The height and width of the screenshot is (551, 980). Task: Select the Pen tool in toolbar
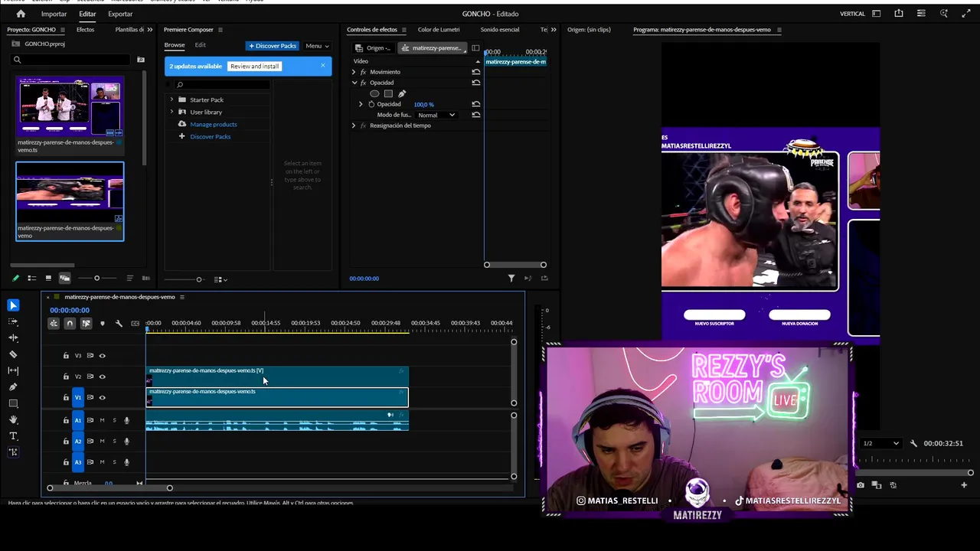click(13, 387)
